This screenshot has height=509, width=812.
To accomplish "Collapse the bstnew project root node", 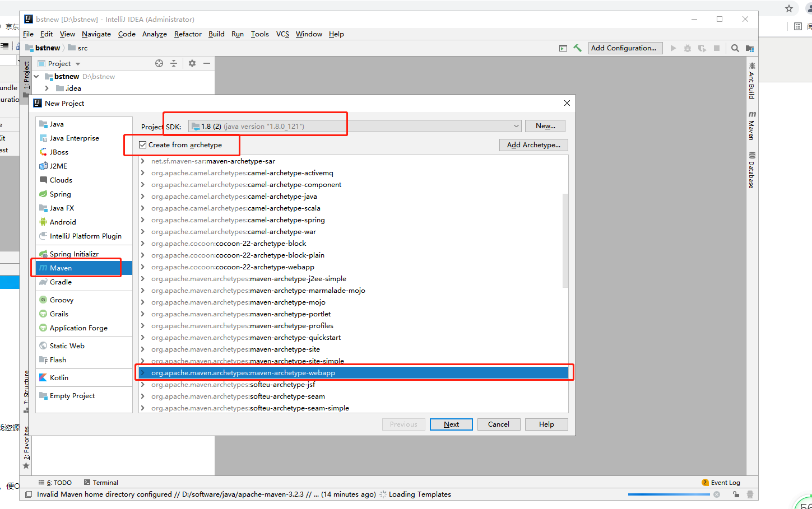I will 36,77.
